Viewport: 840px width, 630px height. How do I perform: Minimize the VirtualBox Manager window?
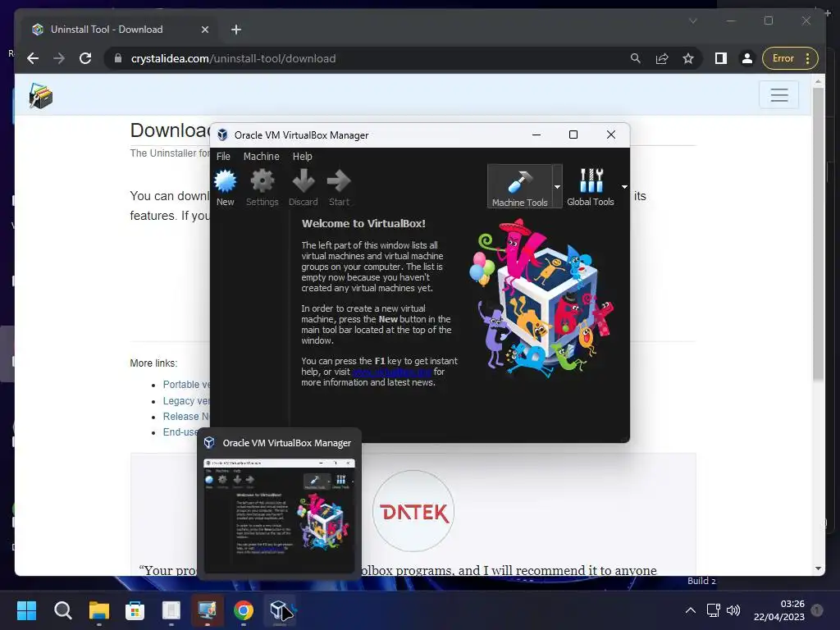[536, 135]
